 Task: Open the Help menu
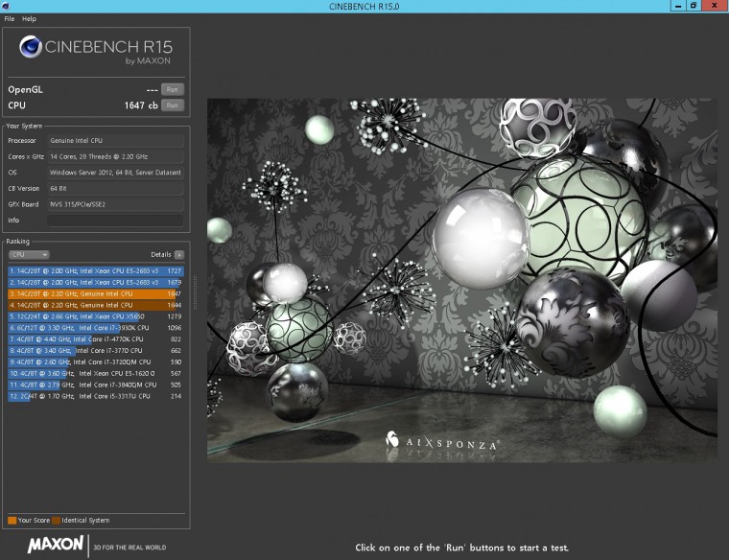29,19
